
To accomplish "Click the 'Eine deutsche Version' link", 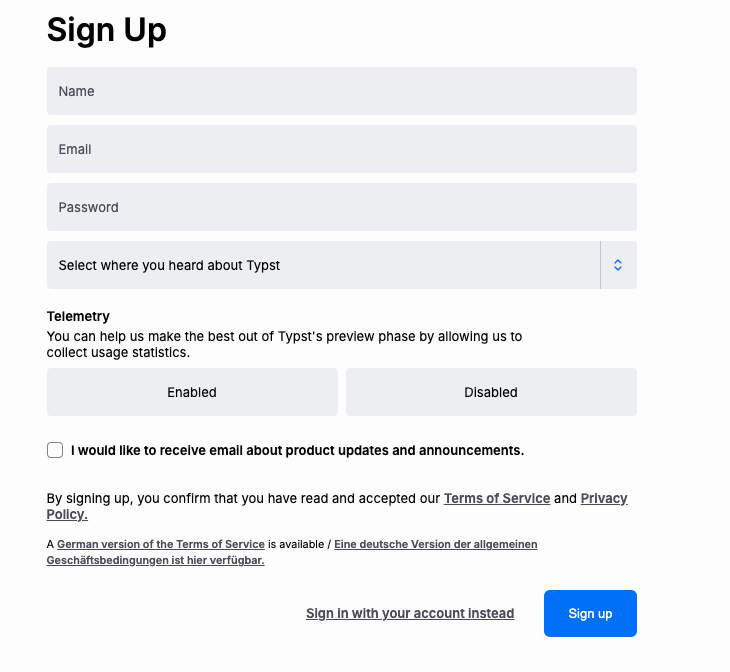I will (435, 544).
